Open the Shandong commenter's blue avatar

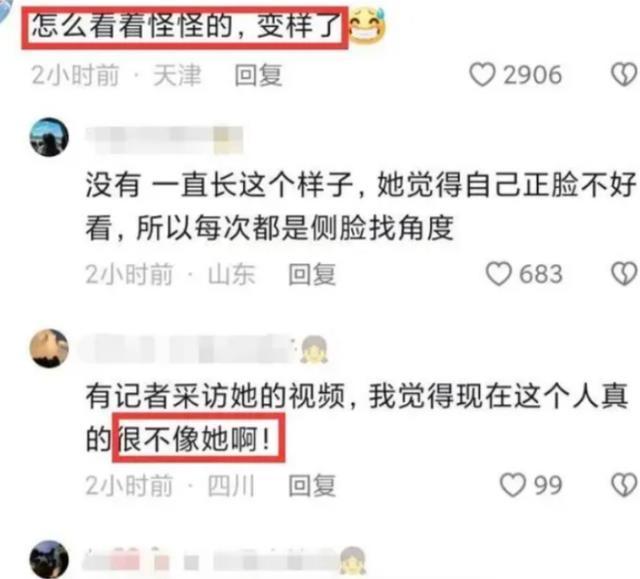(49, 137)
